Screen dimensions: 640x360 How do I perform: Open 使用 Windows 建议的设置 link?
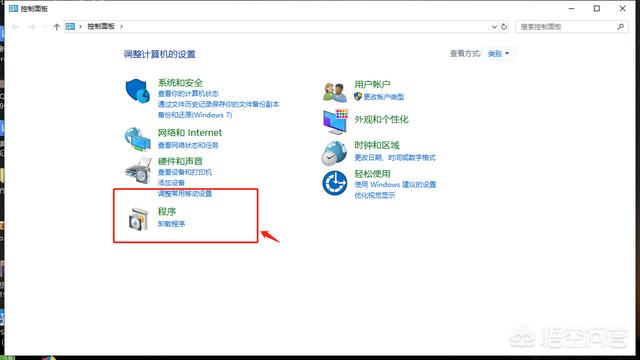(x=395, y=184)
